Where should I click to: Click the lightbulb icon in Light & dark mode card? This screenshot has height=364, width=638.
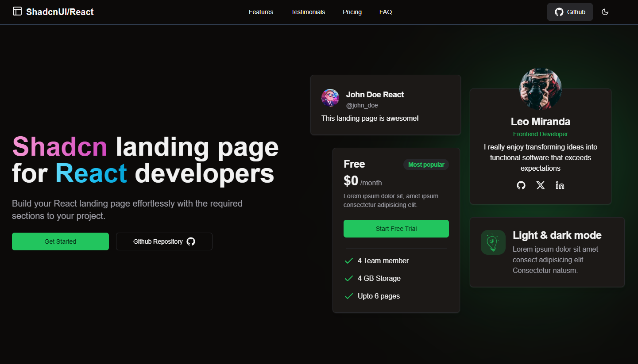(x=493, y=242)
